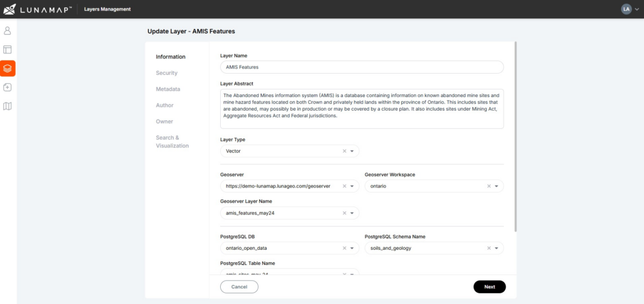Open the user profile sidebar icon
Screen dimensions: 644x304
[8, 31]
